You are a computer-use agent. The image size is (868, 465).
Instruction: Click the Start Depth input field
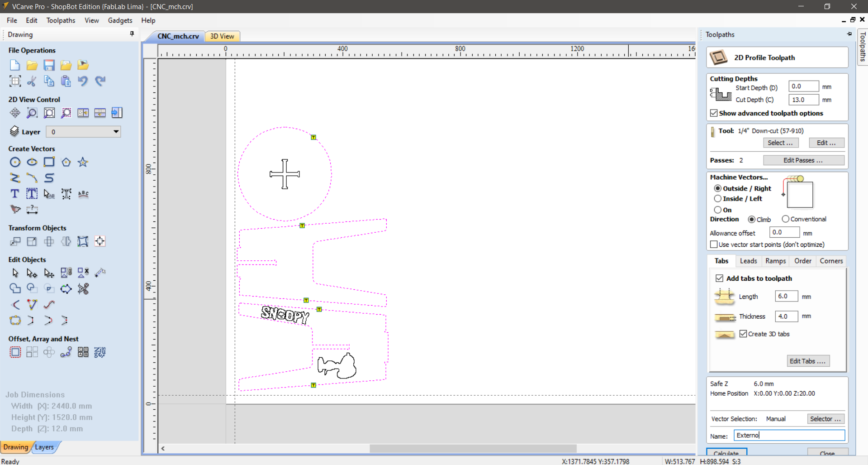[x=803, y=86]
